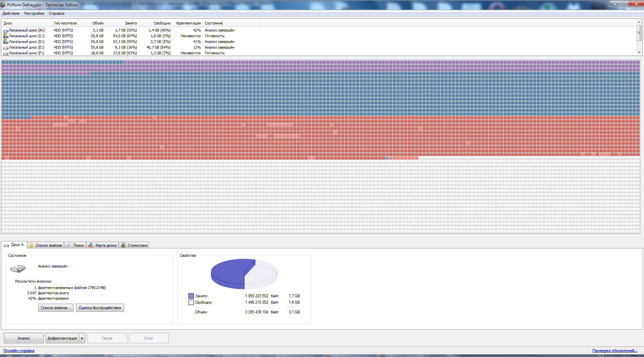This screenshot has width=644, height=357.
Task: Click the "42% фрагментировано" result line
Action: (x=48, y=298)
